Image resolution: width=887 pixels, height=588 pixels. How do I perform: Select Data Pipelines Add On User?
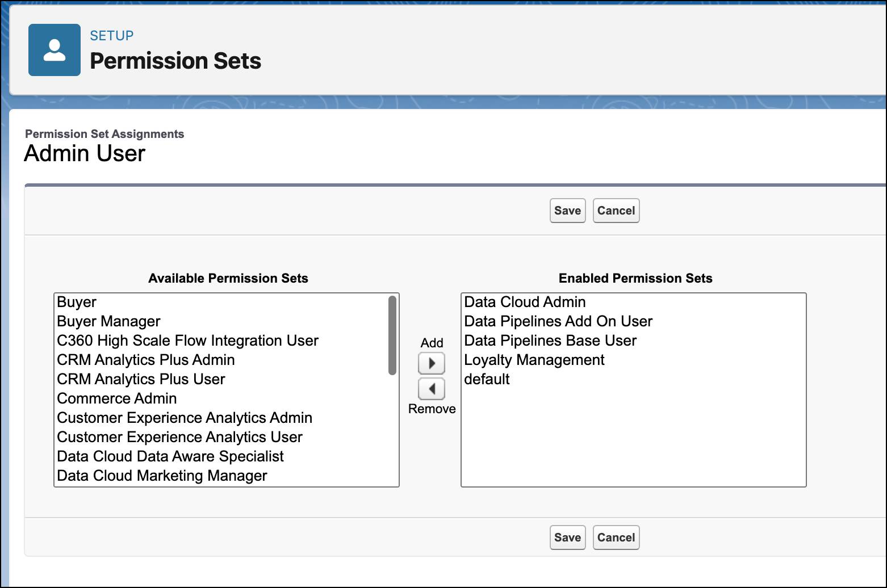click(634, 321)
